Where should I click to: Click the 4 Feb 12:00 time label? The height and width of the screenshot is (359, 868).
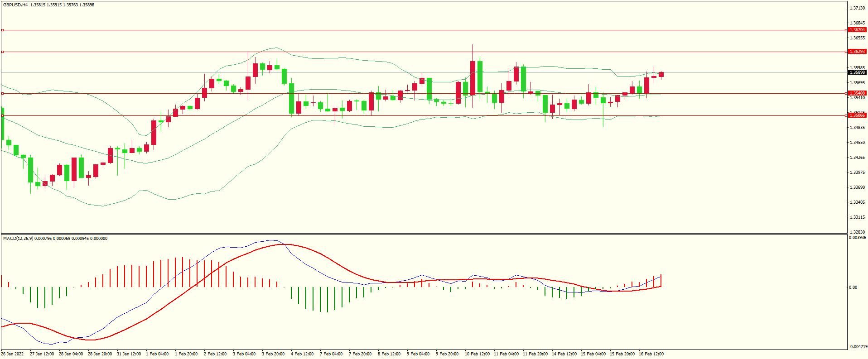click(302, 354)
